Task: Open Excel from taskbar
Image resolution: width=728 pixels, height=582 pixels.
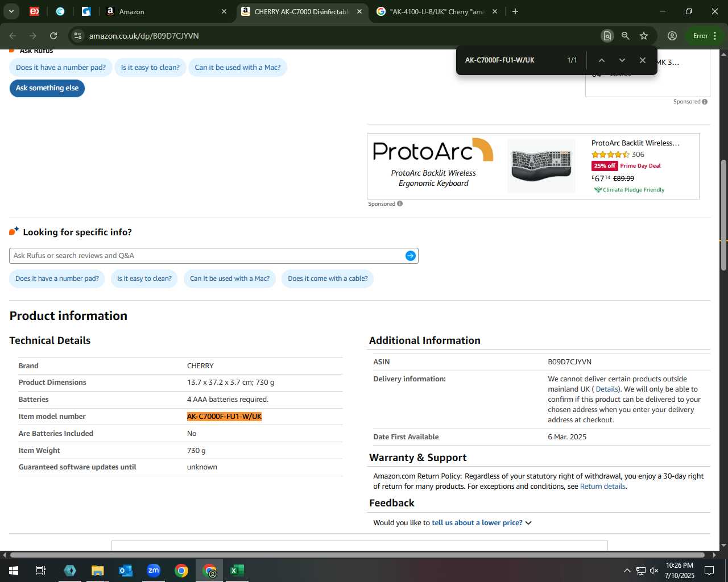Action: pyautogui.click(x=237, y=571)
